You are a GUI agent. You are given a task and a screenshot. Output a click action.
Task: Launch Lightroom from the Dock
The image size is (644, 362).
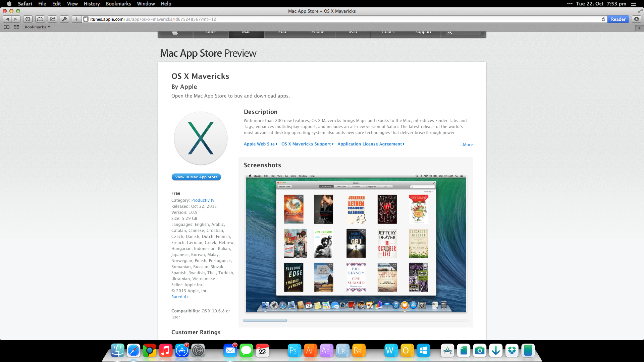point(343,351)
